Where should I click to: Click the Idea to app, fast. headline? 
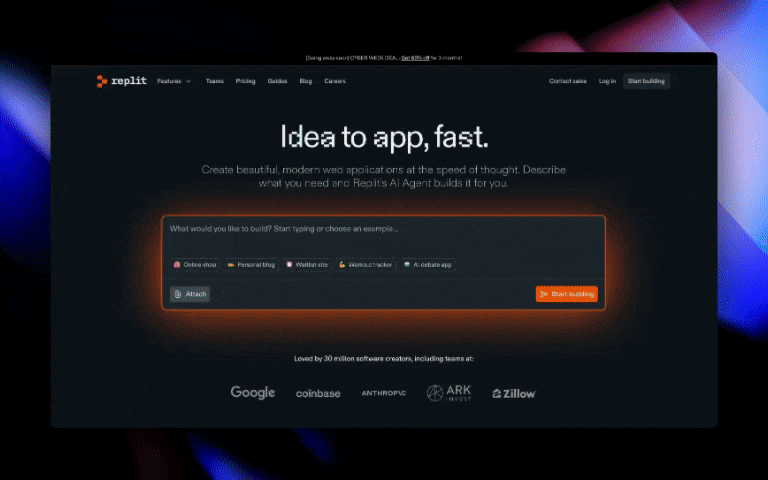pos(384,137)
